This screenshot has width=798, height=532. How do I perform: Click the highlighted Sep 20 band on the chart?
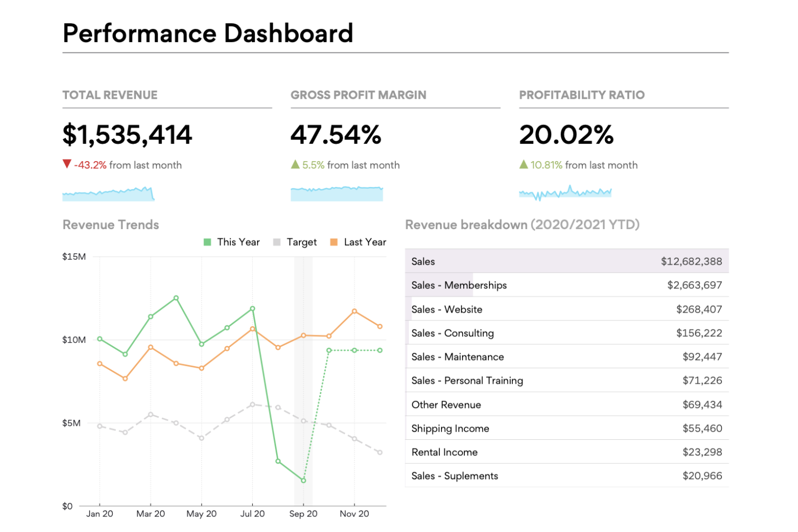click(x=303, y=377)
